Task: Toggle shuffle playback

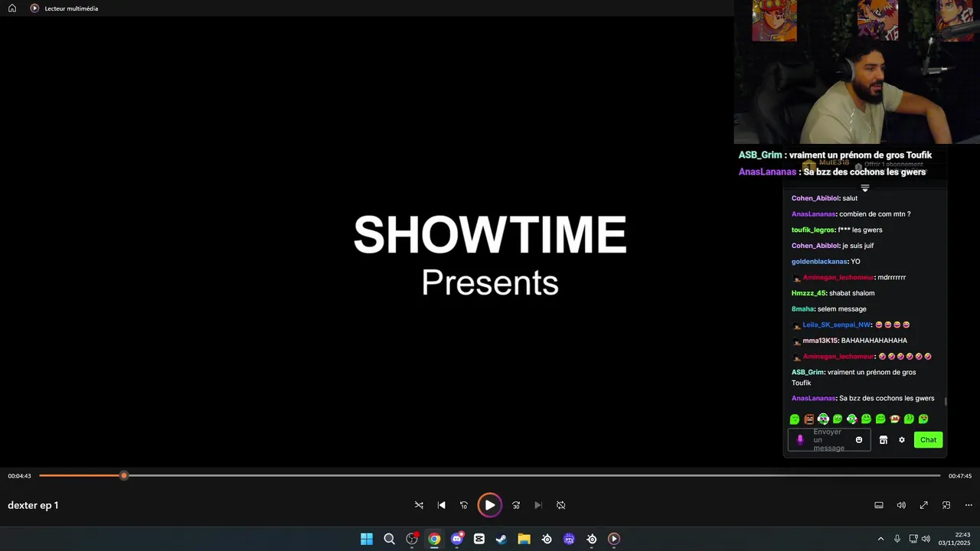Action: pyautogui.click(x=419, y=505)
